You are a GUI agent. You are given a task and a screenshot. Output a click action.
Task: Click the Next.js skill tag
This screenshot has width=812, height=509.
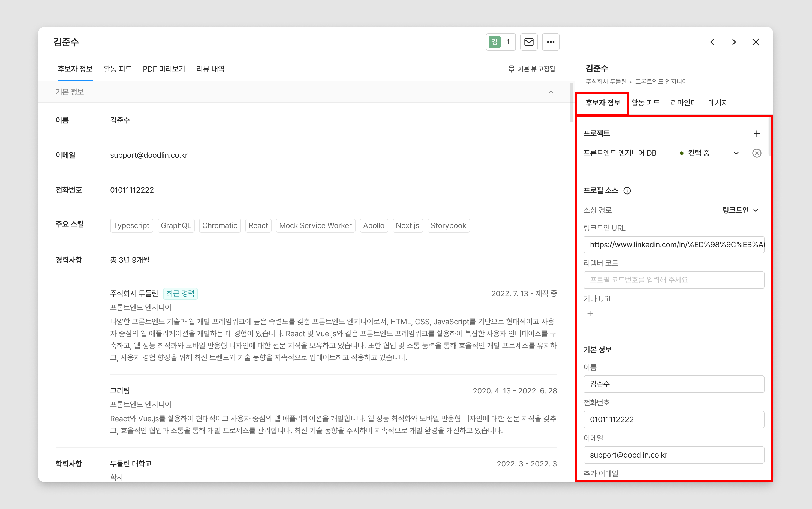pyautogui.click(x=408, y=226)
